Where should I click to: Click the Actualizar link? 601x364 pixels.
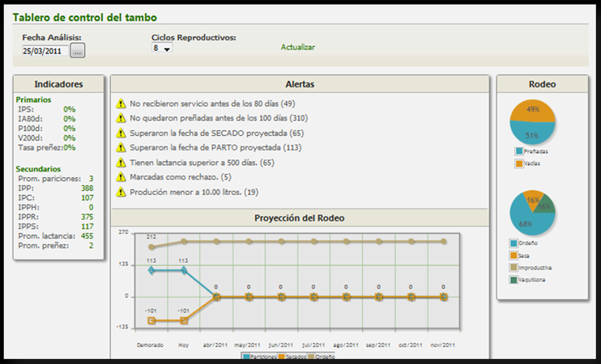click(x=298, y=47)
